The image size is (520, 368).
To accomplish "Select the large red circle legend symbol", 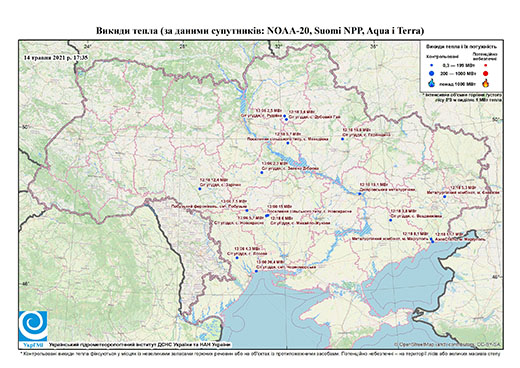I will tap(486, 74).
